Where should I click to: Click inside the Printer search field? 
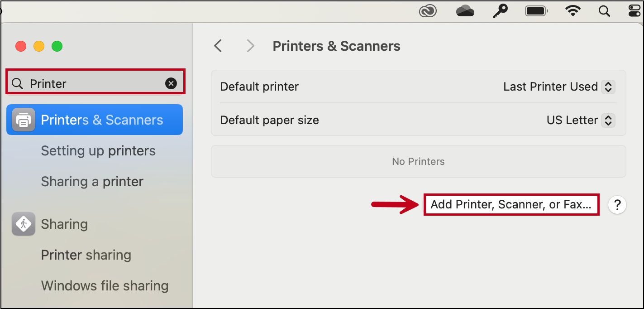click(x=91, y=83)
